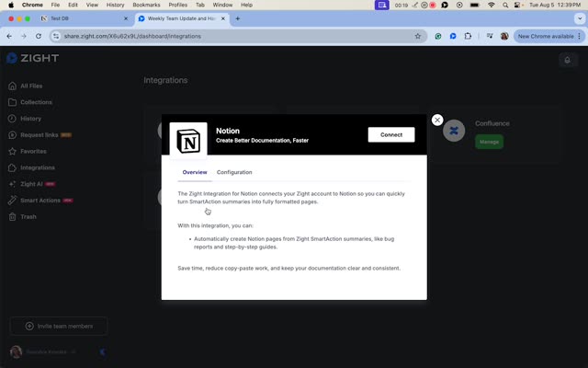Viewport: 588px width, 368px height.
Task: Click the site information icon in address bar
Action: pos(56,37)
